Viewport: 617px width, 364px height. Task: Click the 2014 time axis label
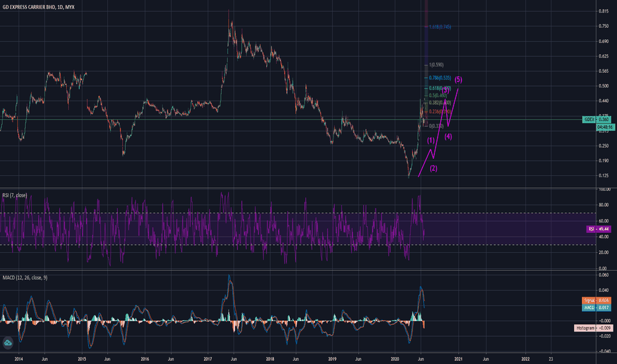point(19,359)
